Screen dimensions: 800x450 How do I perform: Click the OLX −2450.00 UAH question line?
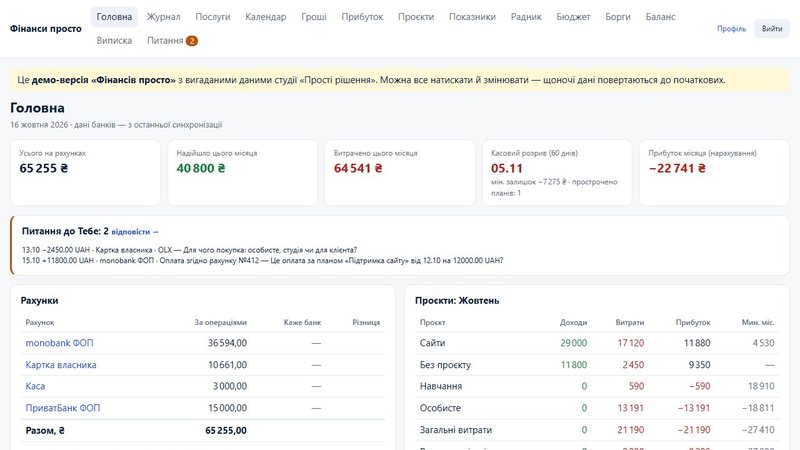coord(189,250)
